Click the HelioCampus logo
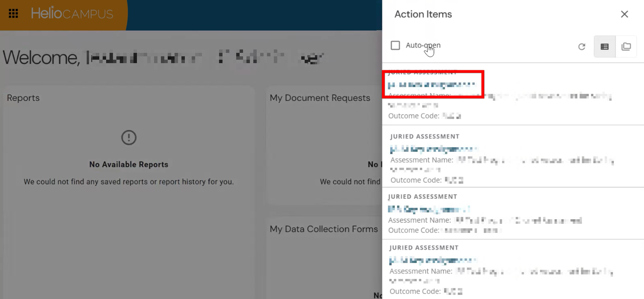The height and width of the screenshot is (299, 644). coord(72,13)
